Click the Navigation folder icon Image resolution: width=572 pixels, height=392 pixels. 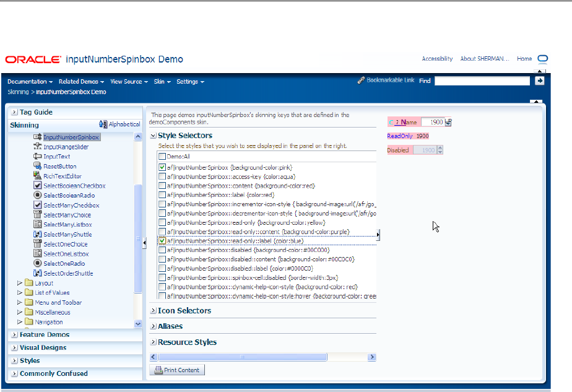[x=29, y=322]
